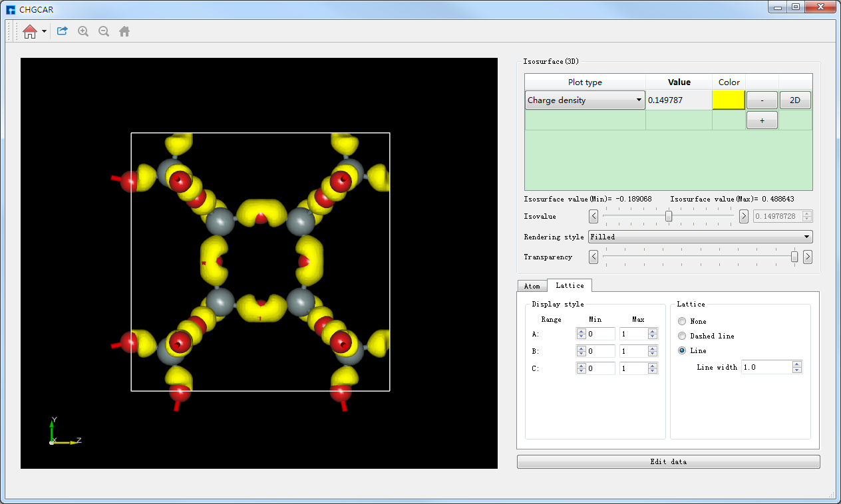Screen dimensions: 841x504
Task: Click the gray house icon in the toolbar
Action: 124,31
